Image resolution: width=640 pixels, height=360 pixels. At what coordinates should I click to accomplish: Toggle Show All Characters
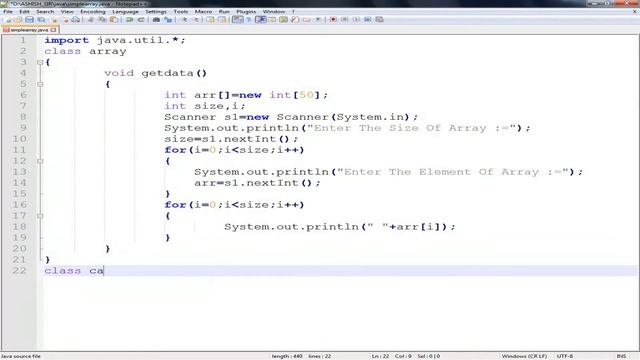point(248,20)
